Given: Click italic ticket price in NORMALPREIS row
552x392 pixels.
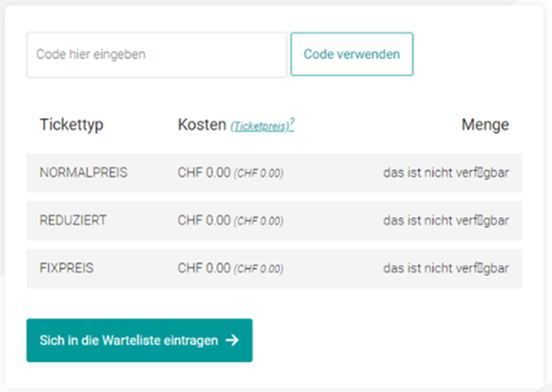Looking at the screenshot, I should coord(258,174).
